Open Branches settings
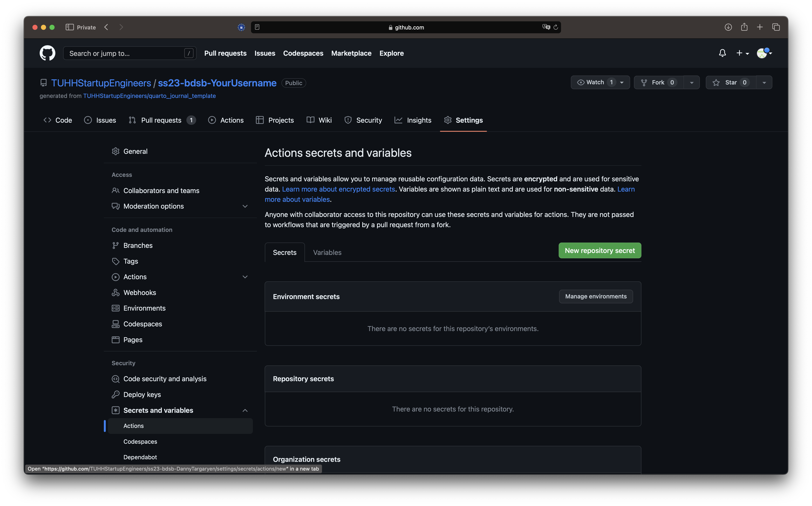 pyautogui.click(x=180, y=245)
